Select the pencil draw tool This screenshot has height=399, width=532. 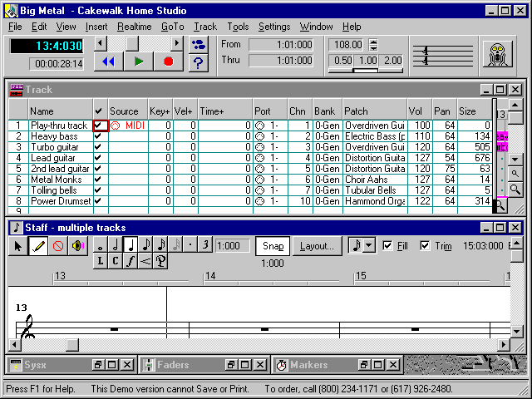coord(37,246)
